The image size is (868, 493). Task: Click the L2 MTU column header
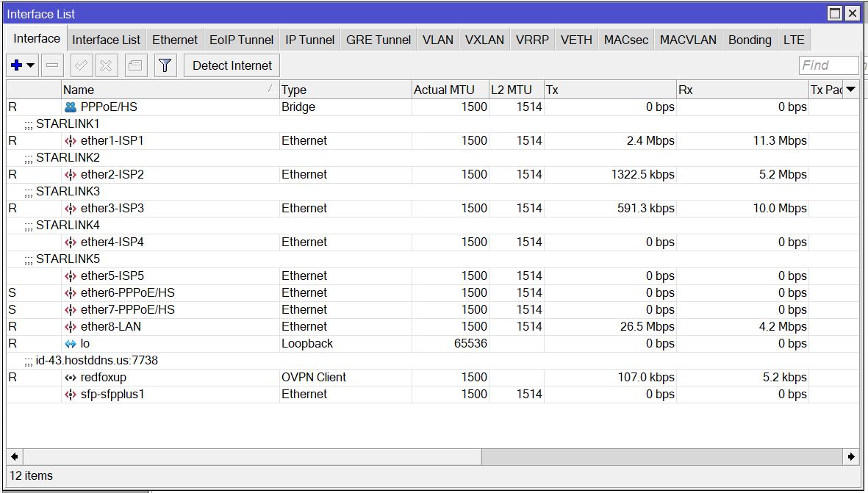tap(517, 90)
